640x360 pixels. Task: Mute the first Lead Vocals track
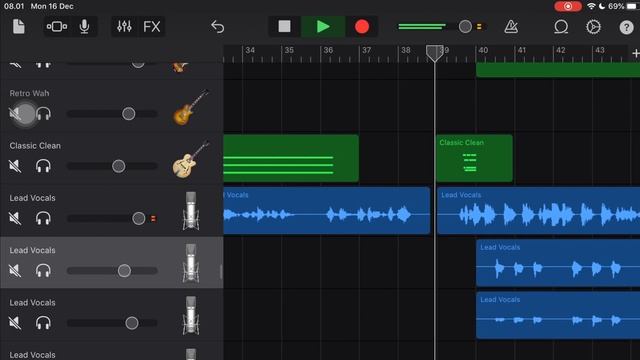15,218
